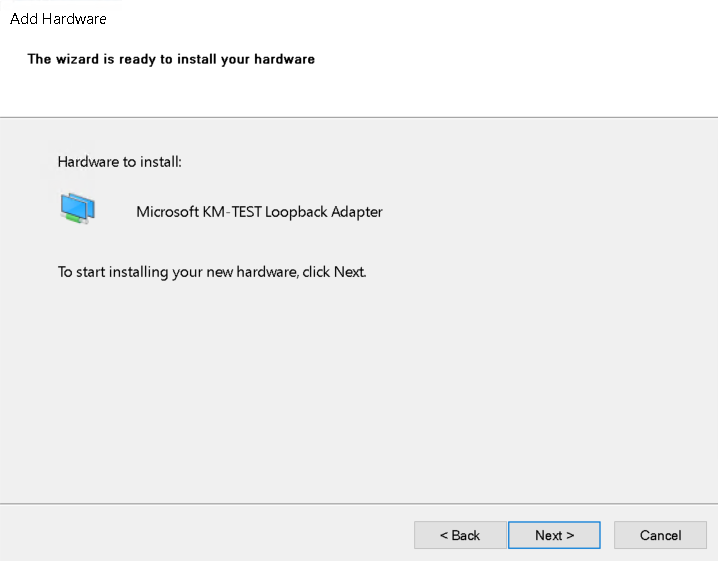This screenshot has width=718, height=561.
Task: Select Microsoft KM-TEST Loopback Adapter text
Action: 259,212
